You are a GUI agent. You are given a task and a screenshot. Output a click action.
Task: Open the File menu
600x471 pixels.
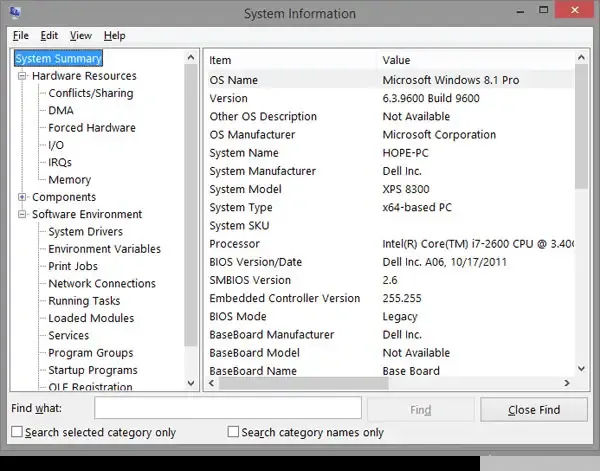[21, 36]
